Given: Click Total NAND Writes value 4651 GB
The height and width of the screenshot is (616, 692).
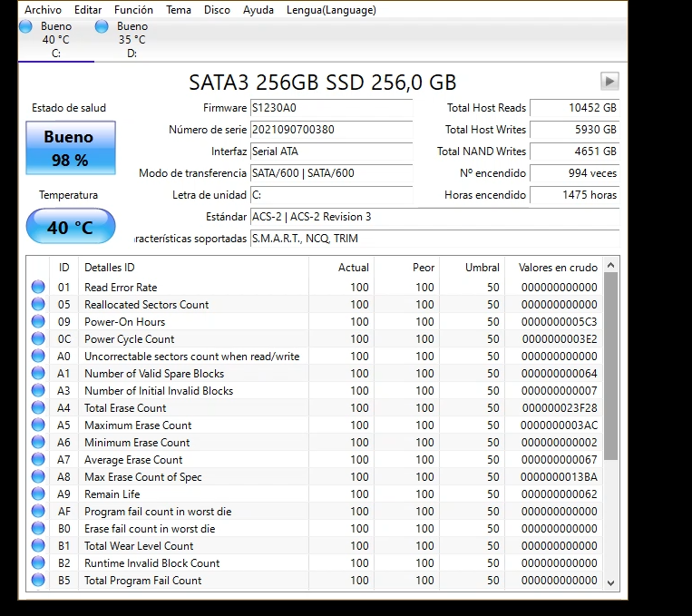Looking at the screenshot, I should [575, 152].
